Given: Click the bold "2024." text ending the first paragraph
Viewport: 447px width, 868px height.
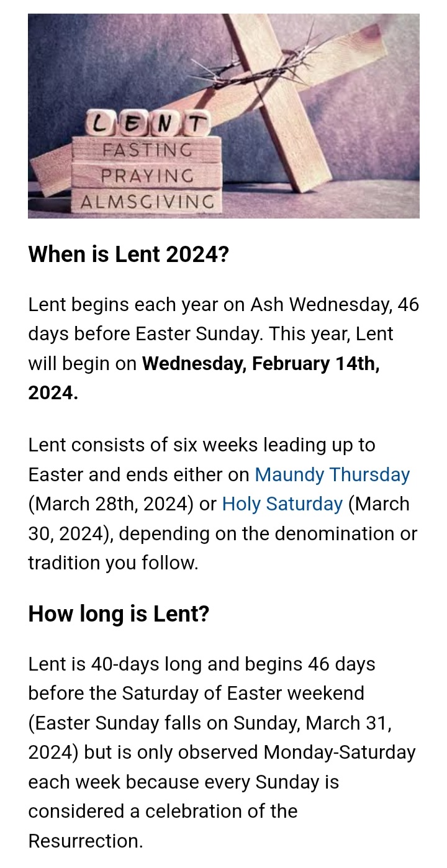Looking at the screenshot, I should [x=53, y=394].
